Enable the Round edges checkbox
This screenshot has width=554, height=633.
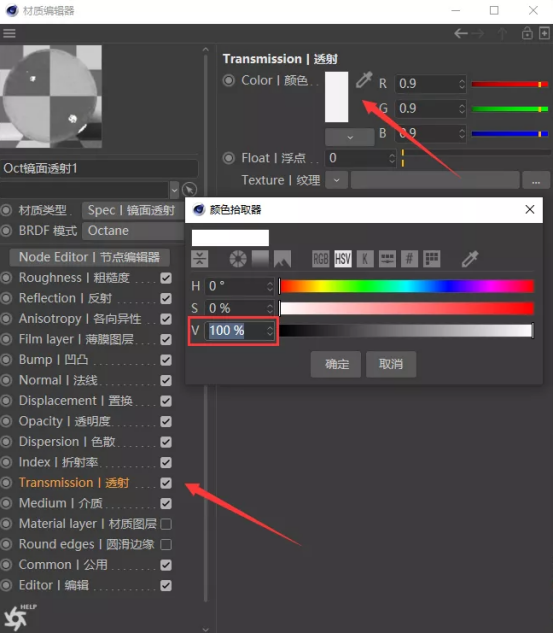click(166, 545)
